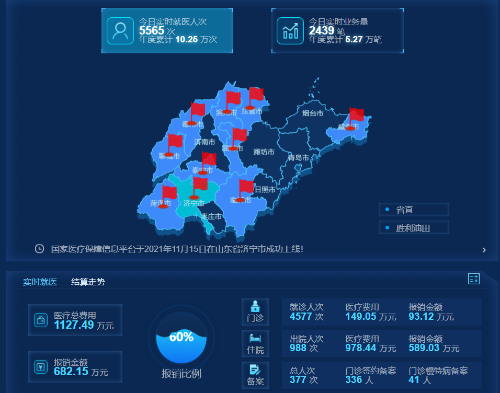Viewport: 500px width, 393px height.
Task: Open the list icon at panel corner
Action: (x=474, y=278)
